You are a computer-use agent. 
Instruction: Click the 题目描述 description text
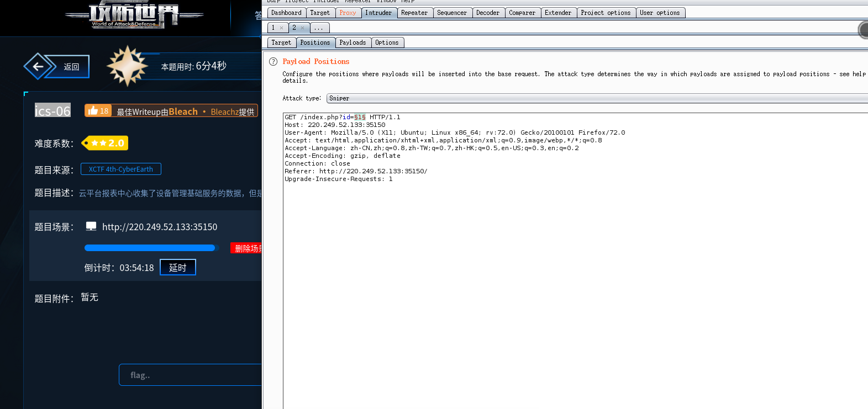pos(170,193)
